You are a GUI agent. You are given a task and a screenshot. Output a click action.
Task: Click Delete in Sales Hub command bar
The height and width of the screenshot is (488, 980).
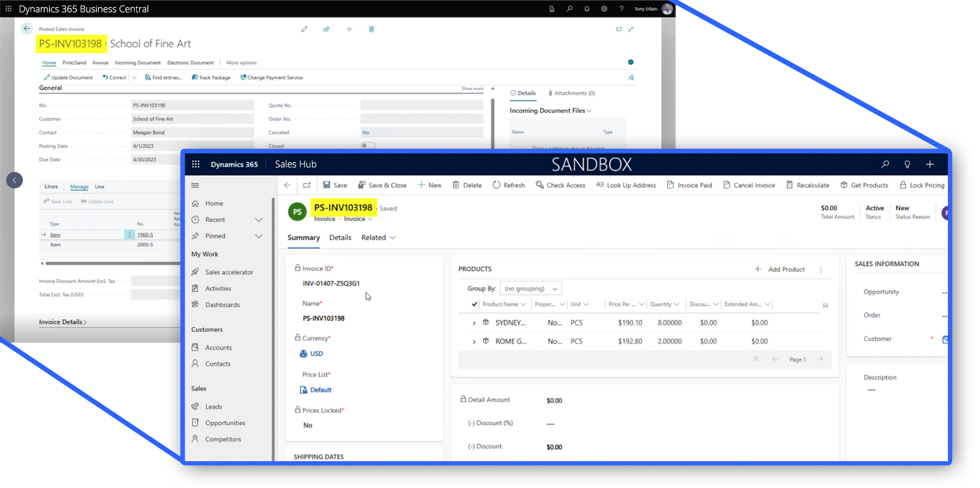(x=467, y=185)
